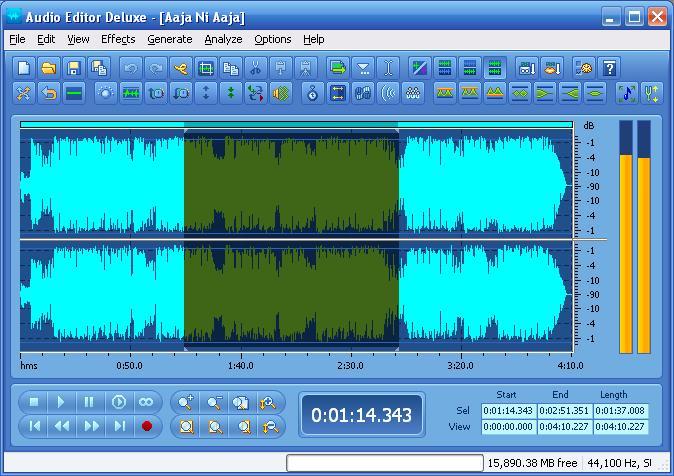The image size is (674, 476).
Task: Copy the selection with the two-pages icon
Action: pos(231,68)
